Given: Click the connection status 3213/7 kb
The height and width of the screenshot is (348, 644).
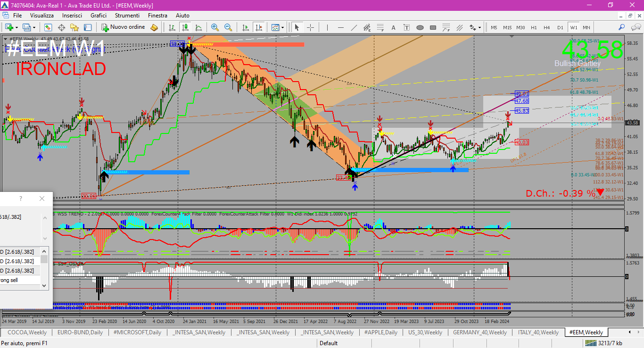Looking at the screenshot, I should 603,343.
